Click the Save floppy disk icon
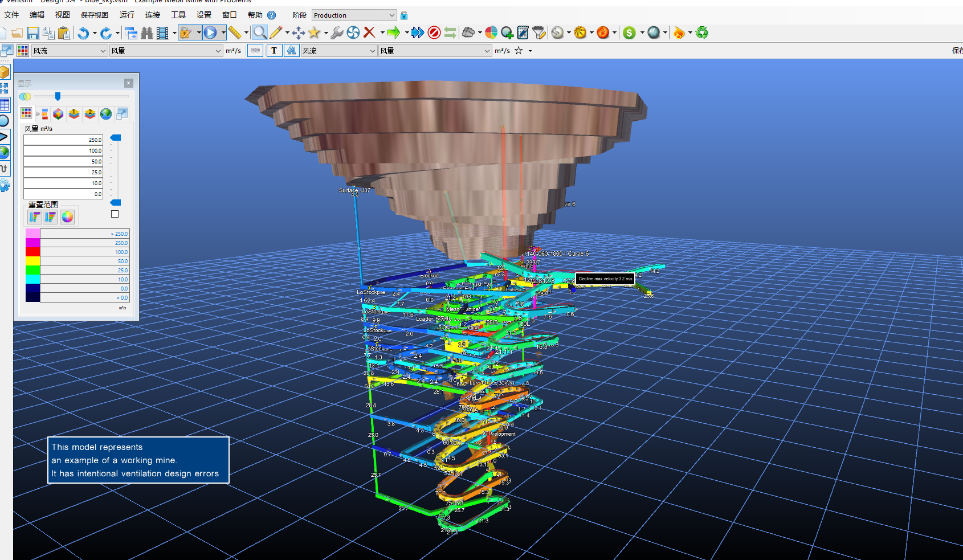Image resolution: width=963 pixels, height=560 pixels. pyautogui.click(x=33, y=33)
